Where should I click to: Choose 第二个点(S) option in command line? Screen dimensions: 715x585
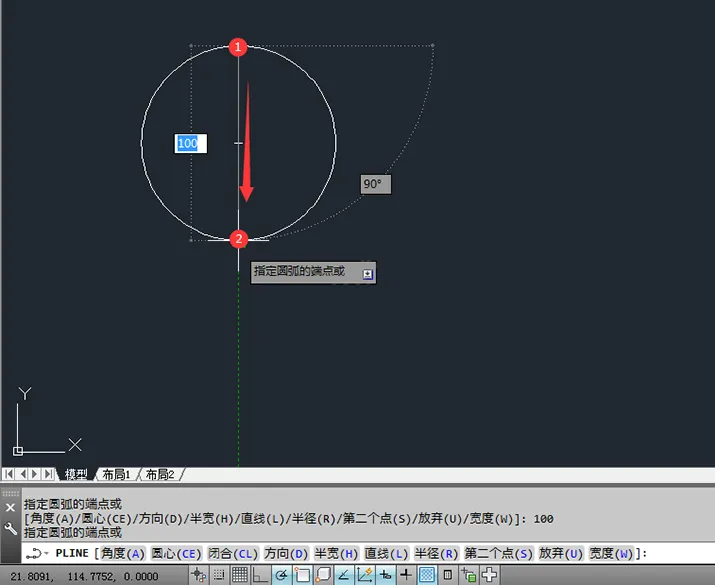pyautogui.click(x=498, y=554)
